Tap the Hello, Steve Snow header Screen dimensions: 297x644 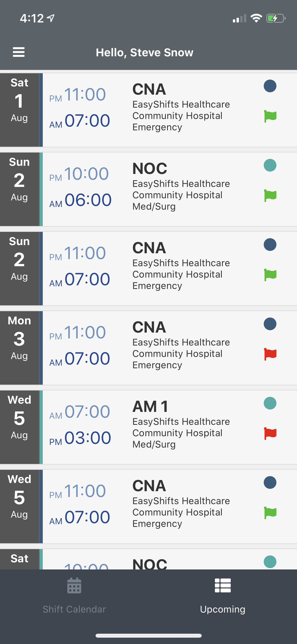click(144, 52)
